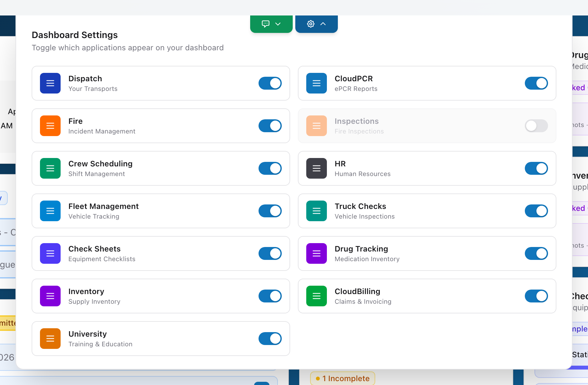Disable the CloudPCR toggle
The width and height of the screenshot is (588, 385).
[x=536, y=83]
